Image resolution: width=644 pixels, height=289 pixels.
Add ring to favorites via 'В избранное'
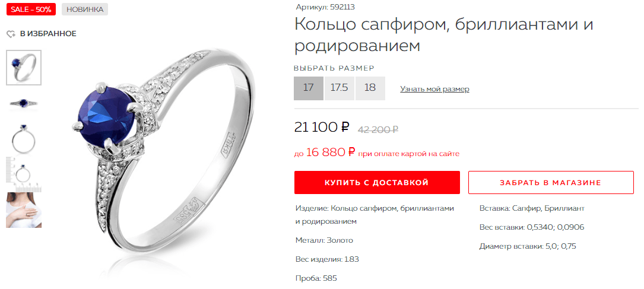(x=48, y=34)
